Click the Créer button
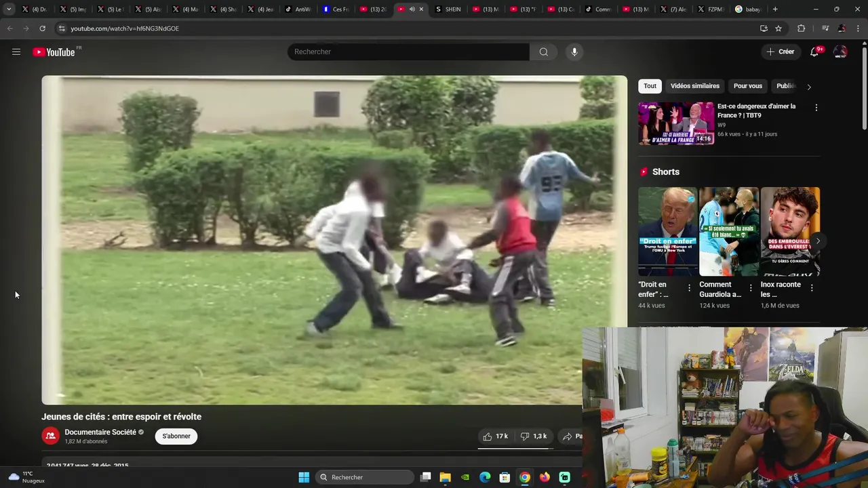This screenshot has height=488, width=868. click(780, 52)
